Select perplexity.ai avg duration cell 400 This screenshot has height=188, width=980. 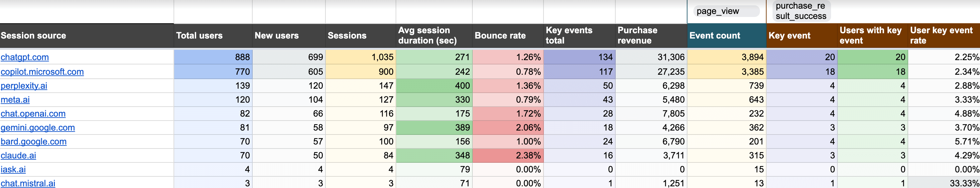tap(434, 86)
